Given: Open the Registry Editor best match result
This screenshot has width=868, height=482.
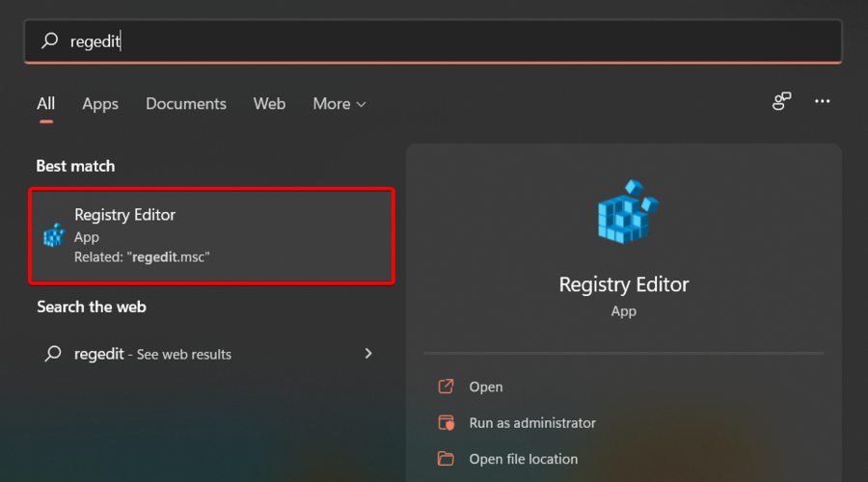Looking at the screenshot, I should point(211,236).
